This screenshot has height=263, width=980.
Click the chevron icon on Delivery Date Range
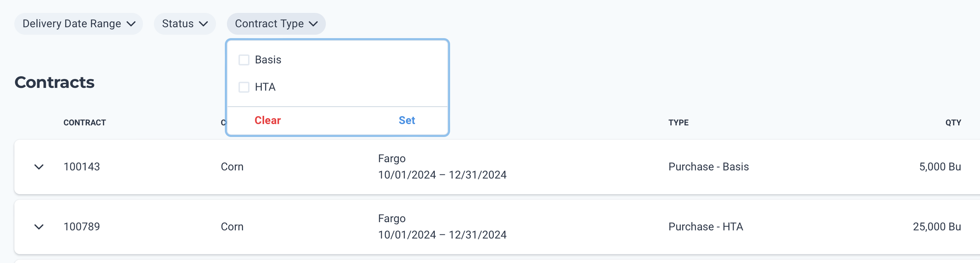point(132,24)
